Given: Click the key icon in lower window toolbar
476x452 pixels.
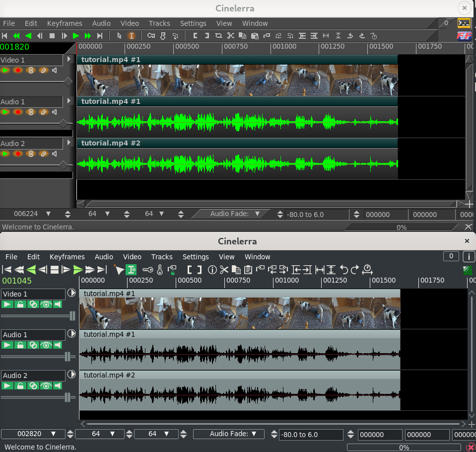Looking at the screenshot, I should tap(148, 270).
